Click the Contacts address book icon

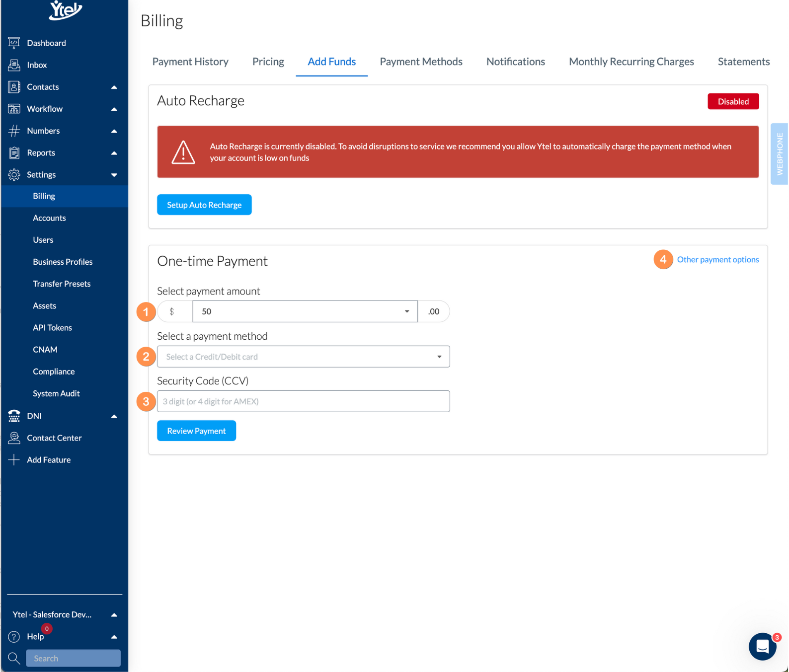[x=14, y=87]
